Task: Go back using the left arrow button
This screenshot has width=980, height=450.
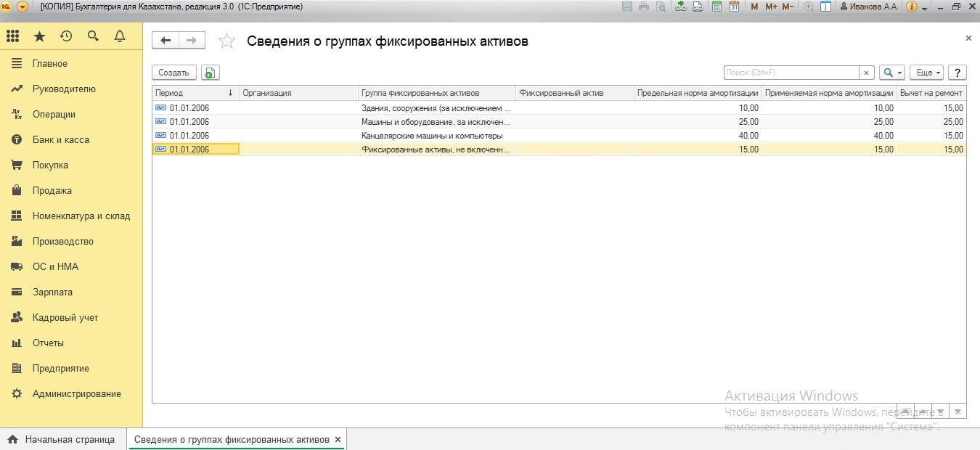Action: [166, 41]
